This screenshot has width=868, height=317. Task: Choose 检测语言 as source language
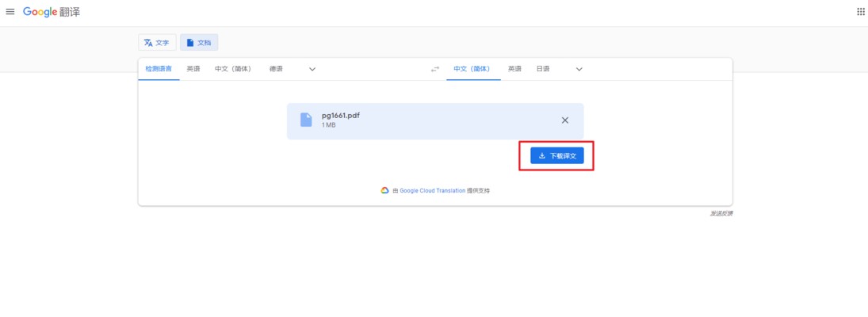[159, 69]
